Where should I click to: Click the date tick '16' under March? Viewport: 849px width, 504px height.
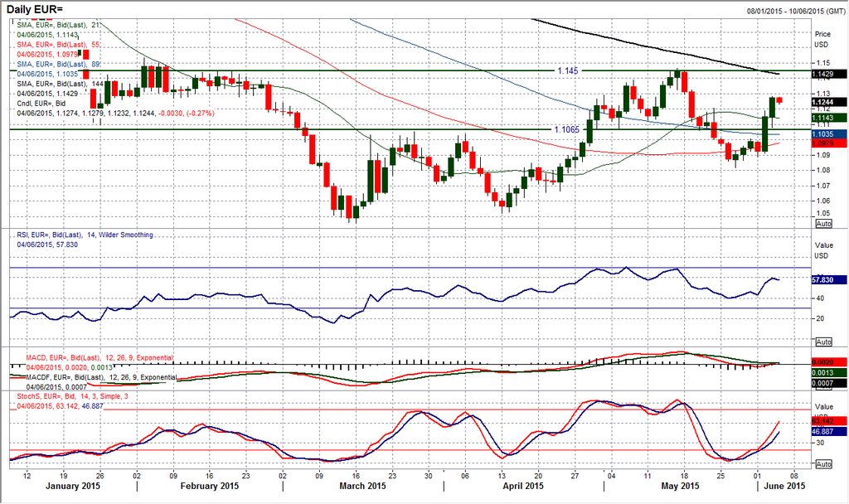tap(356, 476)
